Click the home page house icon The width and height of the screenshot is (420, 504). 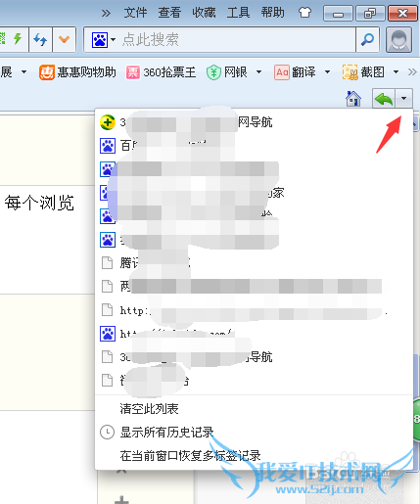[x=353, y=98]
